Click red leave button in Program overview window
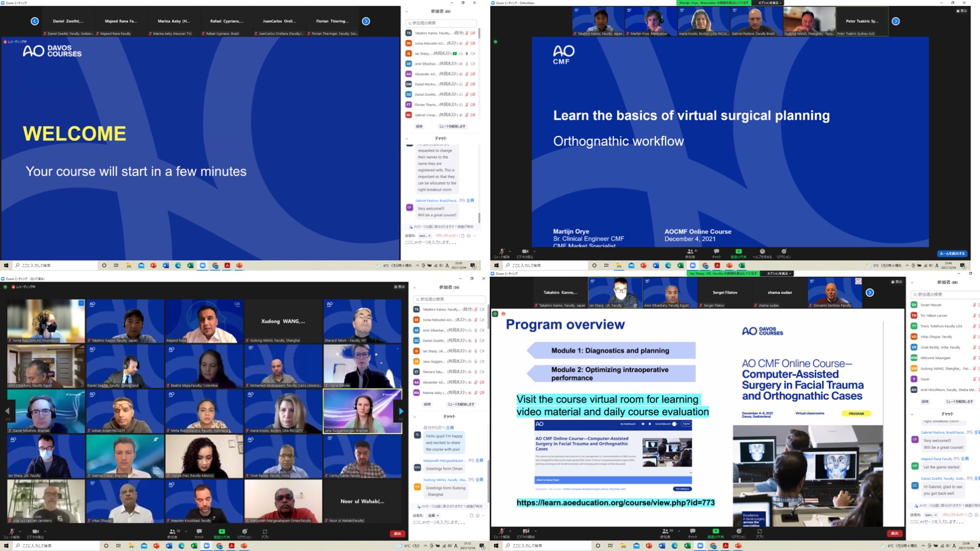Viewport: 980px width, 551px height. point(895,534)
